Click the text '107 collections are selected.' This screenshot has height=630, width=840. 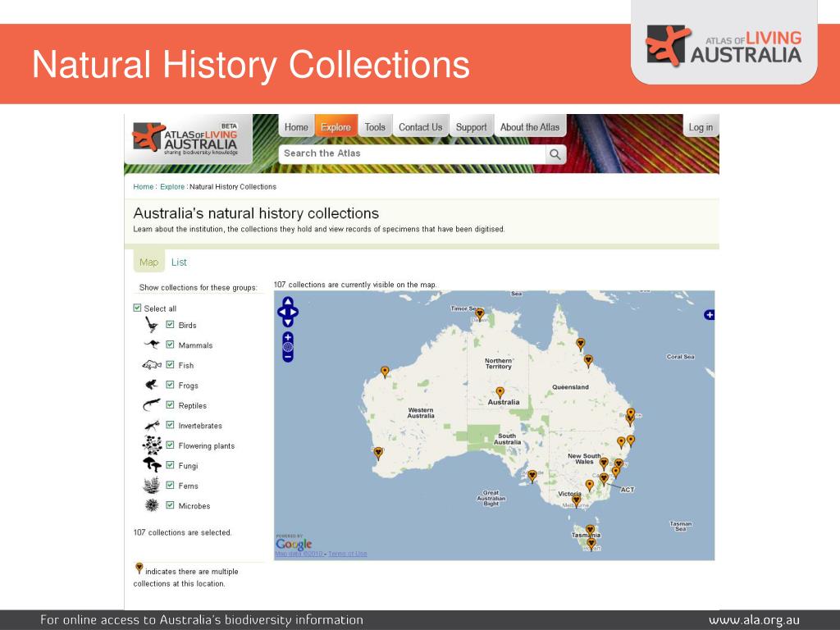(x=182, y=532)
